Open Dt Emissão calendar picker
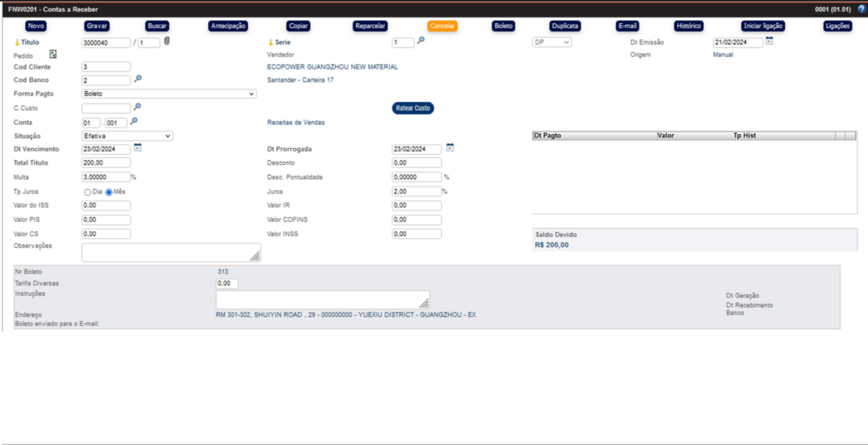 (x=769, y=41)
